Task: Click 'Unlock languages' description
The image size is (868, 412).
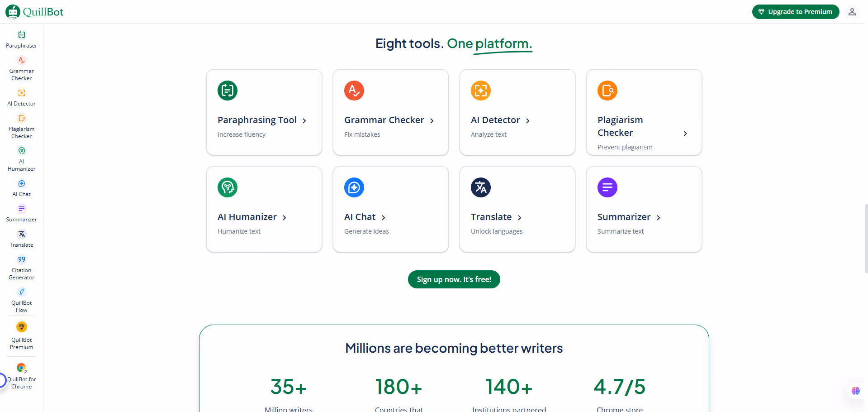Action: point(497,231)
